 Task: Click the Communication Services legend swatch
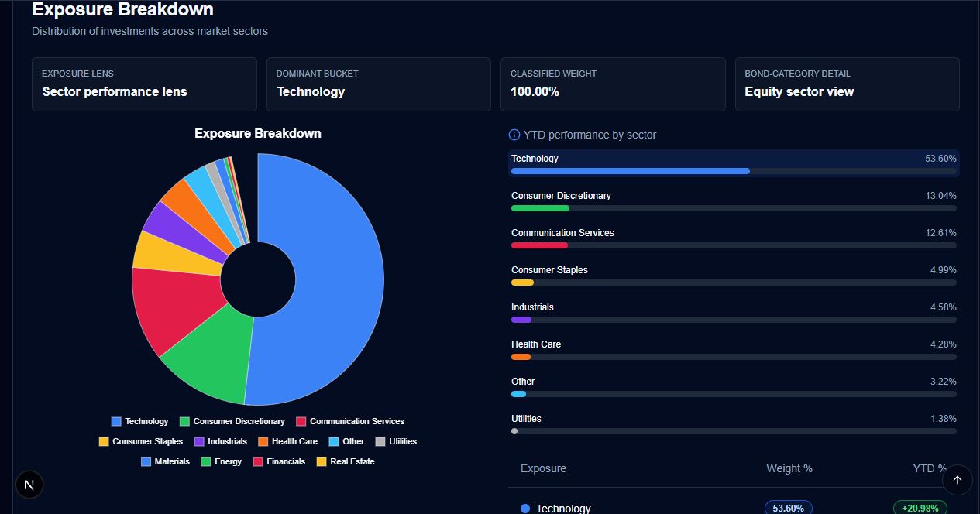301,421
